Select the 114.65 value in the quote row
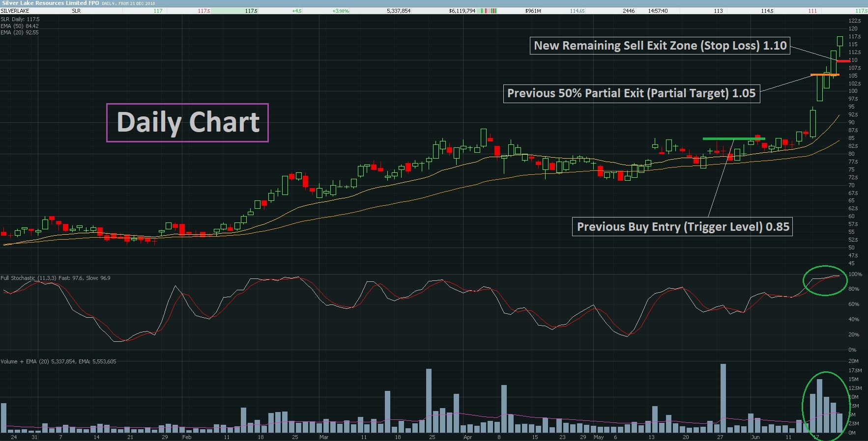 coord(578,11)
